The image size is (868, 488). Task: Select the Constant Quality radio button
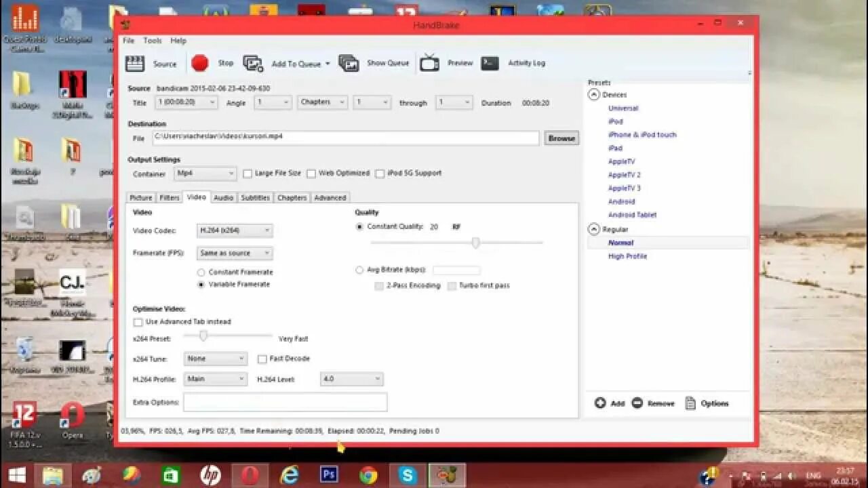pos(359,227)
